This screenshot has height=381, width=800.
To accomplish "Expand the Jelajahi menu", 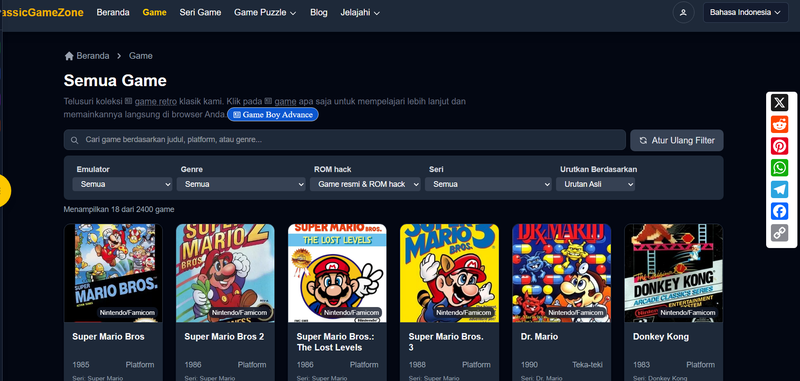I will pos(360,12).
